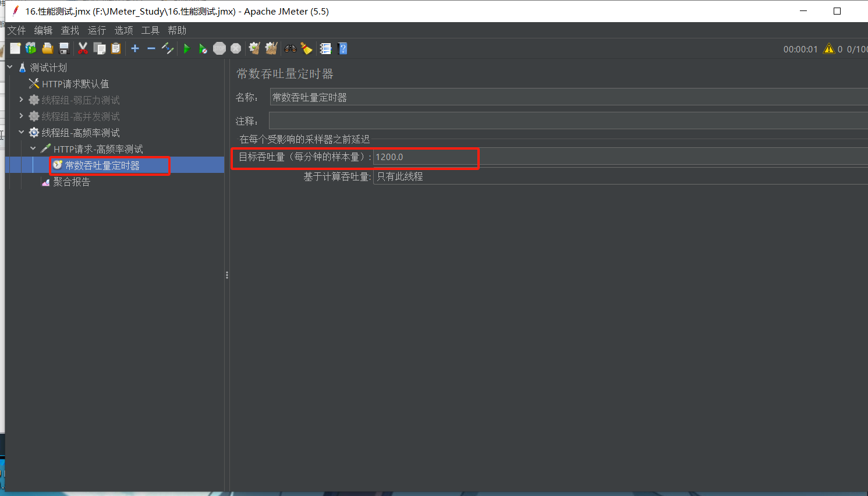The image size is (868, 496).
Task: Click the 名称 name input field
Action: click(x=569, y=97)
